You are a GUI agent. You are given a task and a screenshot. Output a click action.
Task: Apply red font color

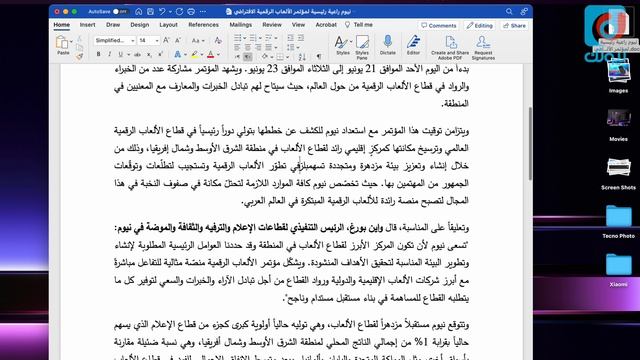[x=211, y=54]
